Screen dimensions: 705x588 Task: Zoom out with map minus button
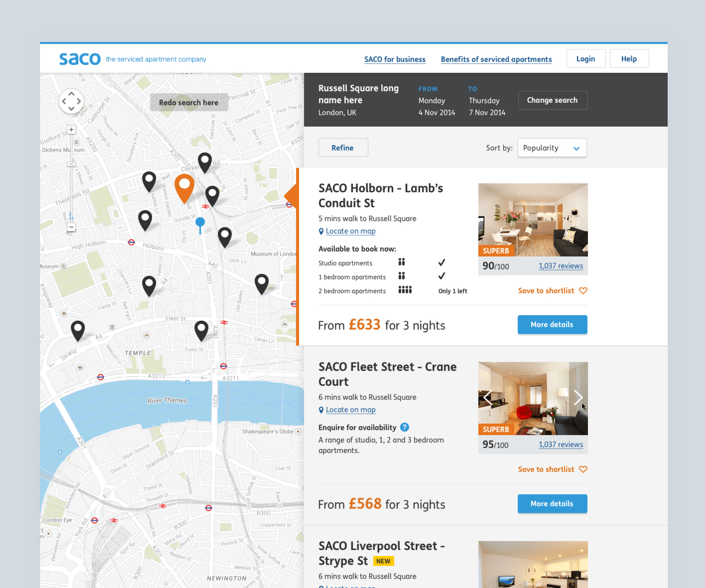[x=71, y=227]
